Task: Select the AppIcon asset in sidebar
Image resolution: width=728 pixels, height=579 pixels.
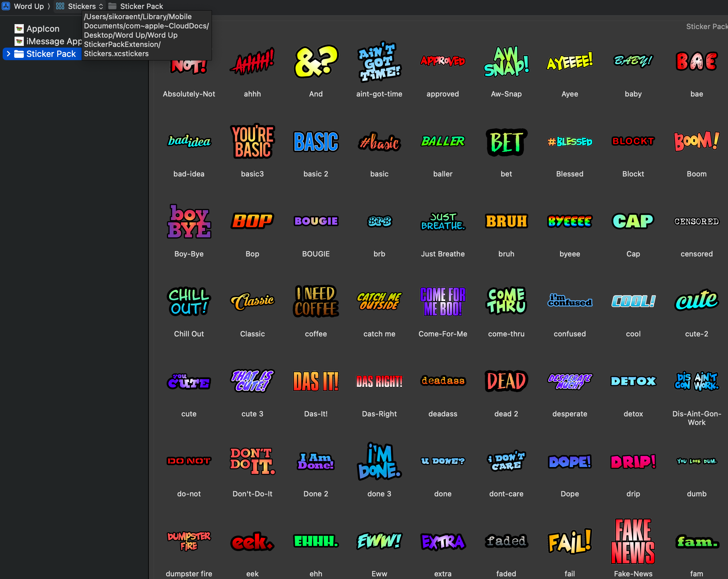Action: pos(43,29)
